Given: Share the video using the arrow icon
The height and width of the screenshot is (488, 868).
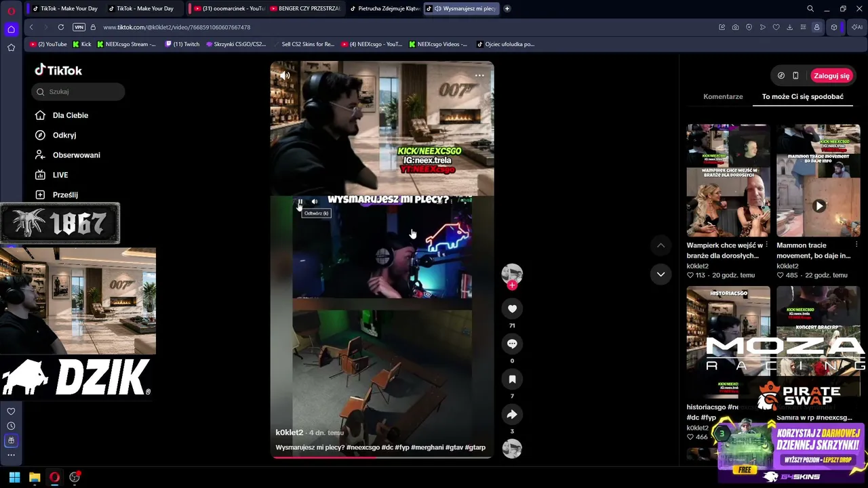Looking at the screenshot, I should (512, 415).
